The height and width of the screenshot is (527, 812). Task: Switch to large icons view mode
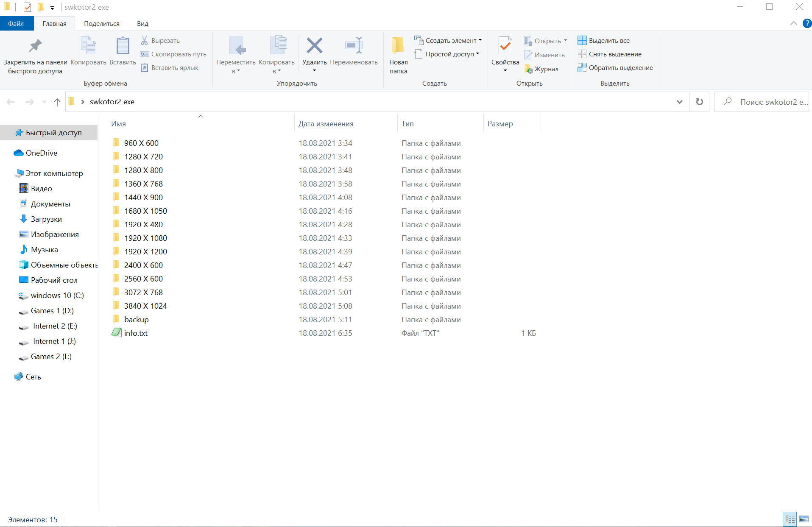coord(804,519)
